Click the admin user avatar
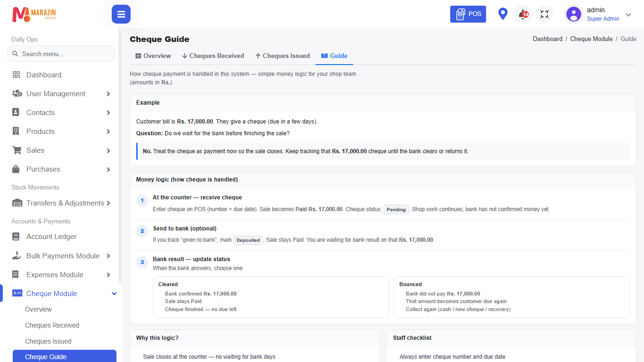Image resolution: width=644 pixels, height=362 pixels. point(574,14)
